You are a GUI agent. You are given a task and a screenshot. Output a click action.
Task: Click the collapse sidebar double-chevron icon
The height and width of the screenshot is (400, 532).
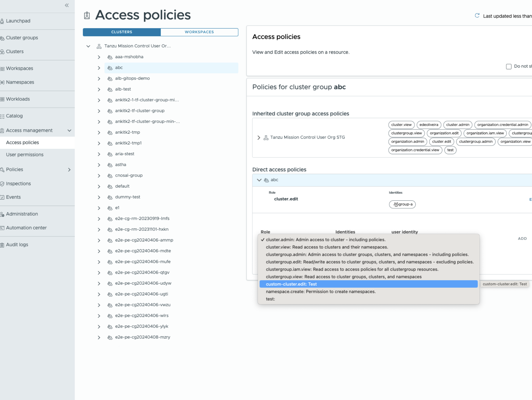pos(67,5)
